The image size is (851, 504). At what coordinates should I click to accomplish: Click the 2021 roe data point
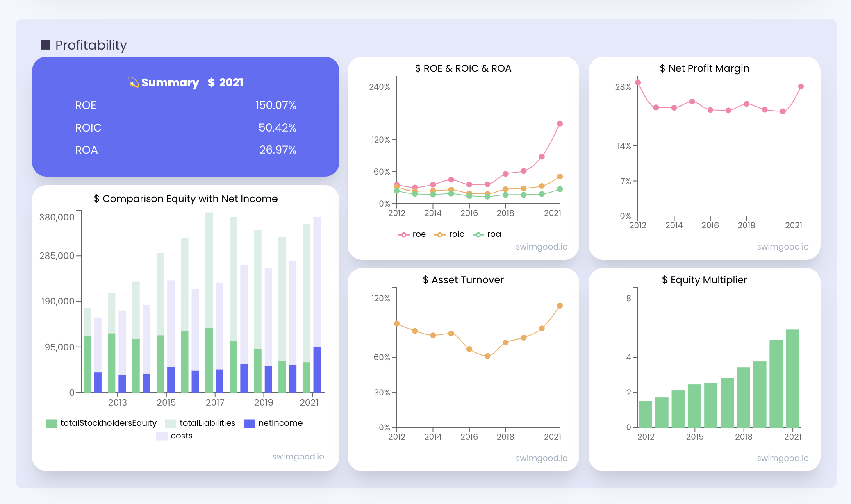pyautogui.click(x=560, y=124)
